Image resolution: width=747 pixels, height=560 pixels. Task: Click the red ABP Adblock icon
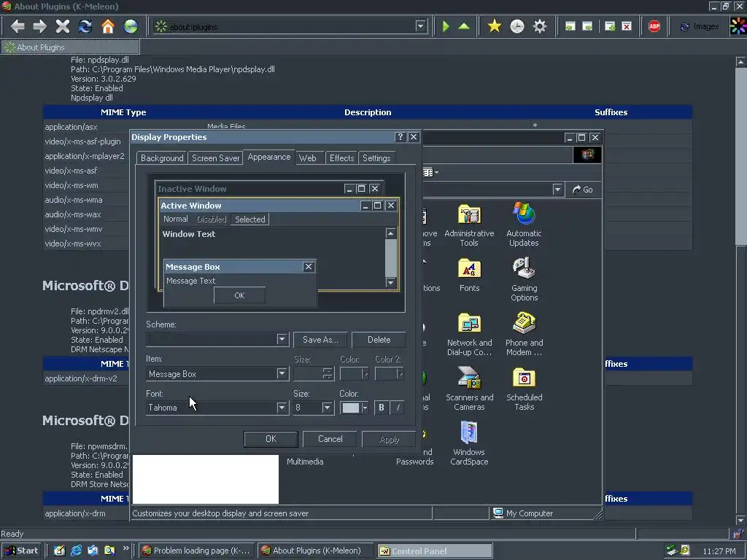(654, 26)
